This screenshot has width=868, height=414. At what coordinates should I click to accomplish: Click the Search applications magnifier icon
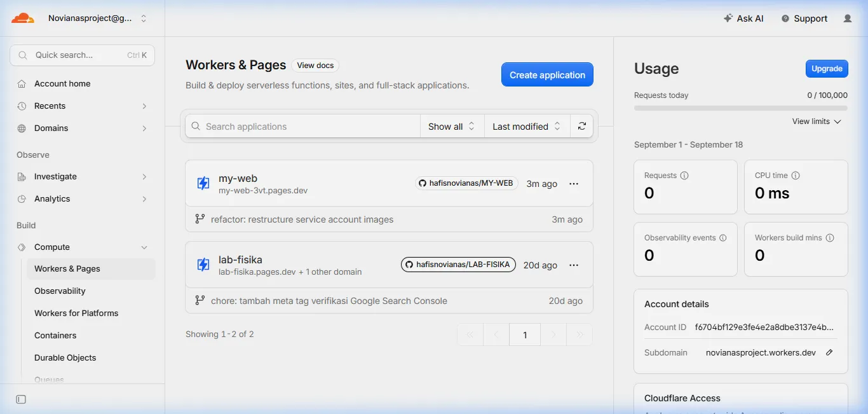pos(196,127)
